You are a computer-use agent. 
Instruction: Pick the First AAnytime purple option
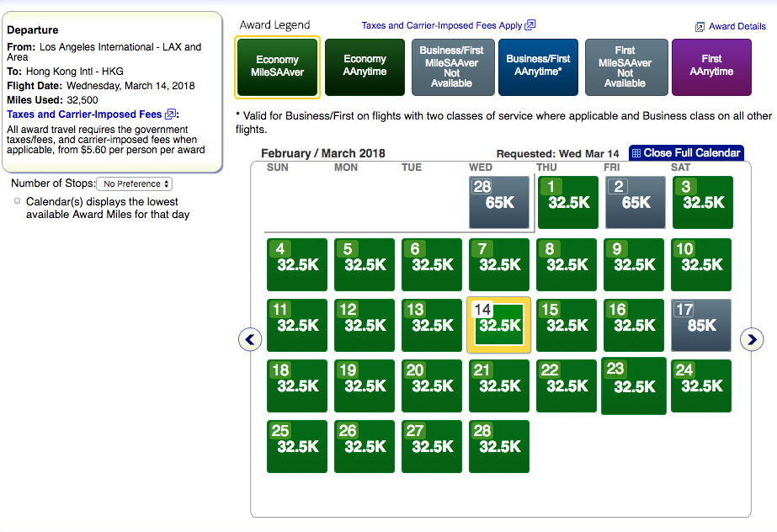[711, 66]
